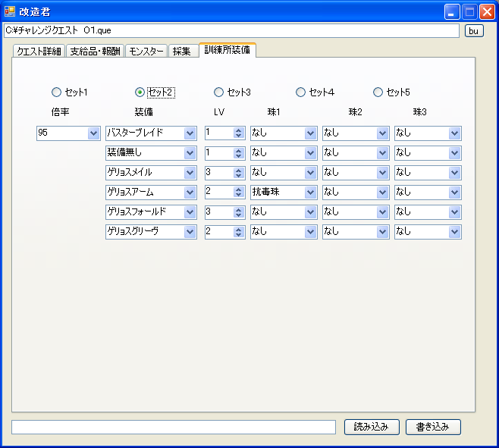Click the 改造君 application icon in title bar
499x448 pixels.
(x=10, y=11)
